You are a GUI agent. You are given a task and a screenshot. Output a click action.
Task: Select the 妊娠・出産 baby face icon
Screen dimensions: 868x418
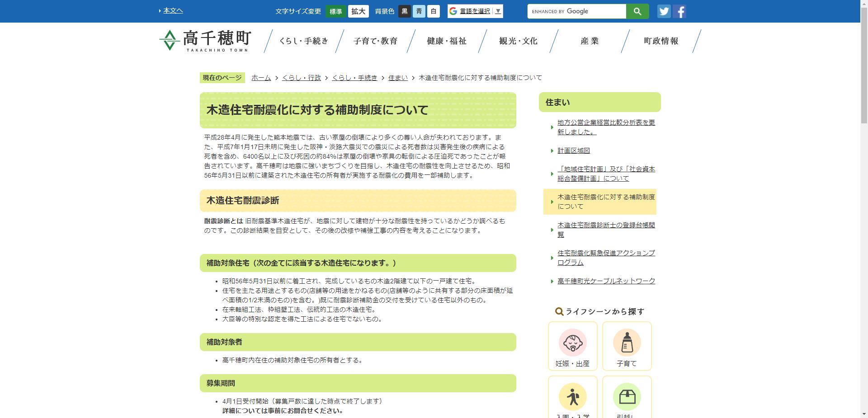pyautogui.click(x=572, y=343)
